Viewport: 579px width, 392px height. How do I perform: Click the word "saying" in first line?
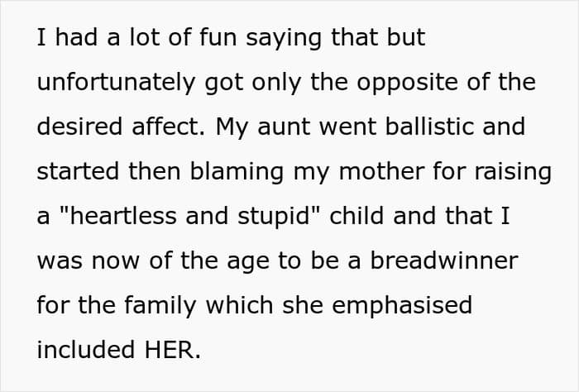pyautogui.click(x=284, y=38)
